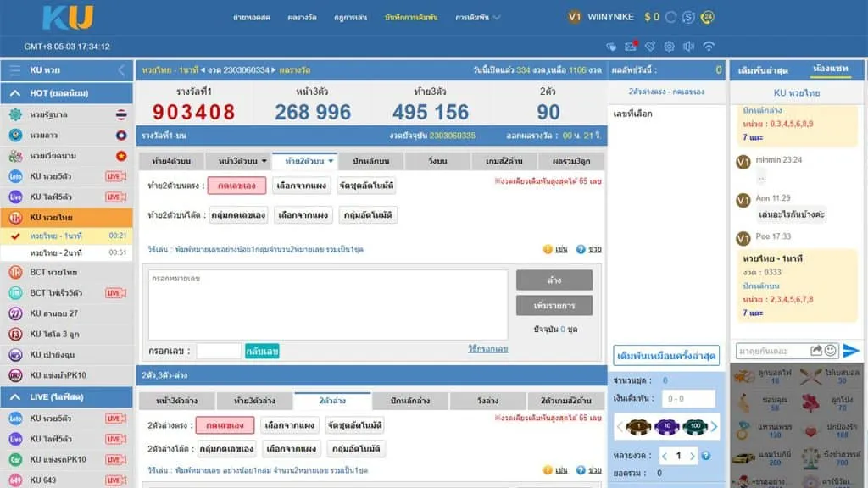Screen dimensions: 868x488
Task: Expand the การเดิมพัน dropdown menu
Action: 477,18
